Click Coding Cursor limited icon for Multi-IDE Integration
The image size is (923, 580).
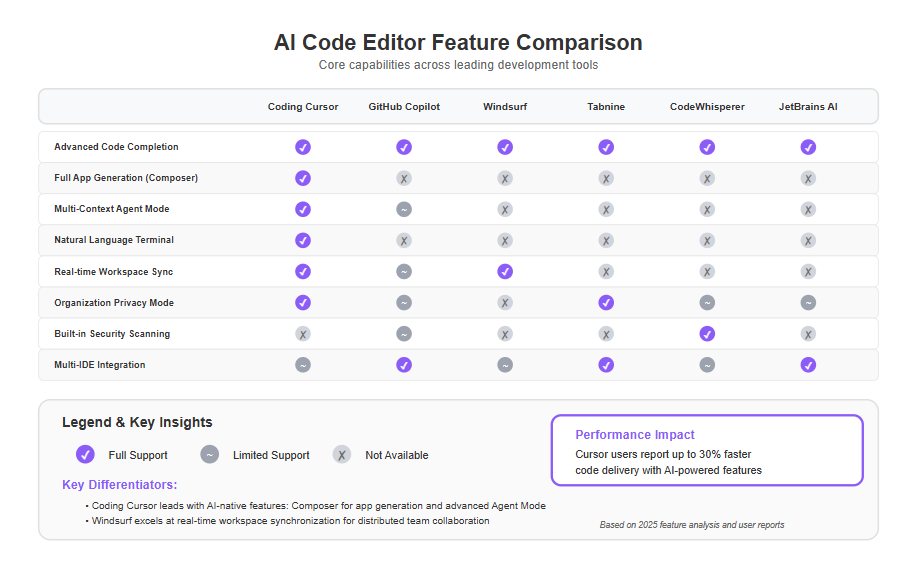[303, 365]
